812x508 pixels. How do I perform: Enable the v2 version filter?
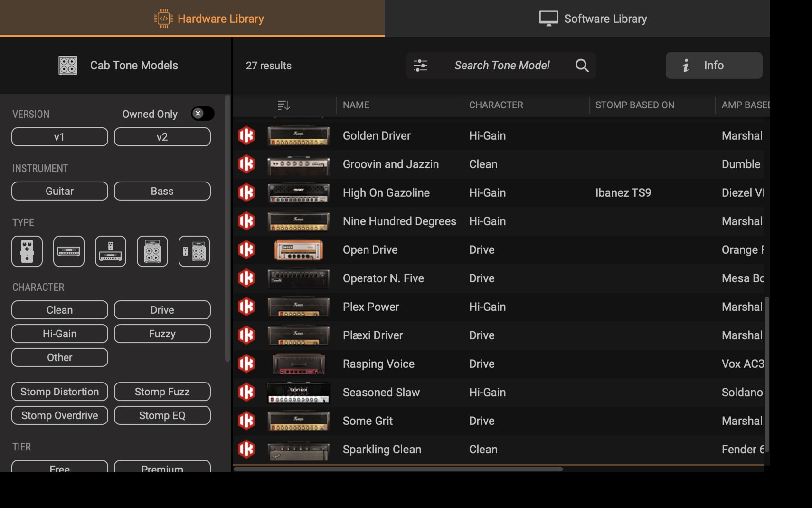pyautogui.click(x=162, y=137)
